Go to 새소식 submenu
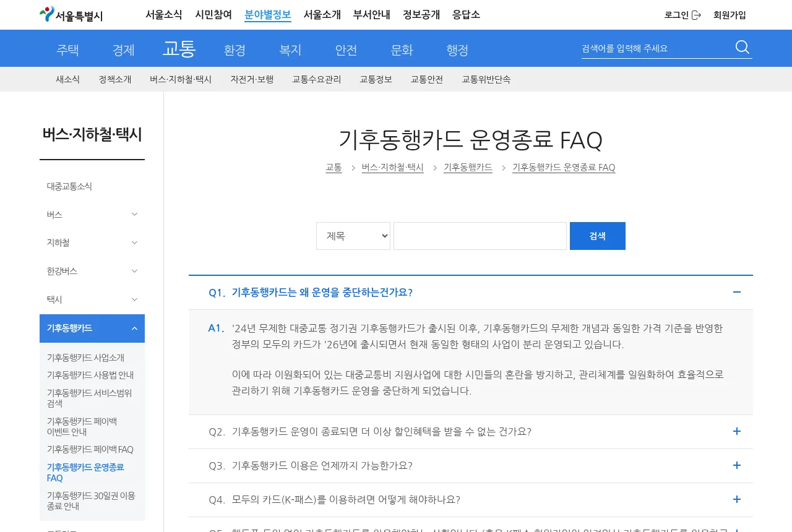 click(67, 79)
